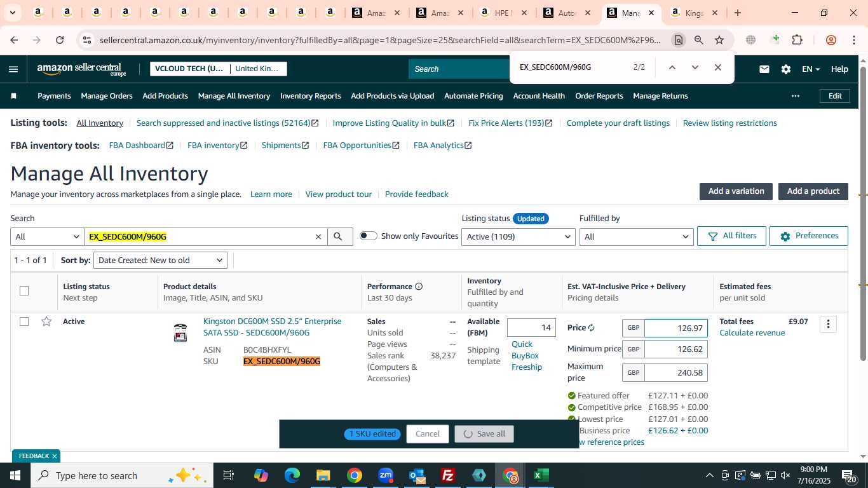
Task: Click Add a product button
Action: [813, 191]
